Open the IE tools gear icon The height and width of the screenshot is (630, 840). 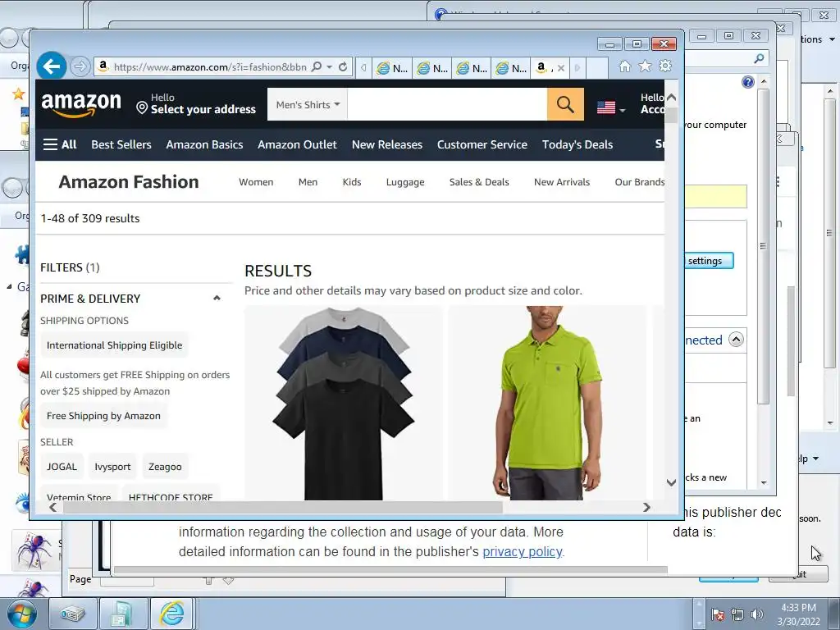665,66
